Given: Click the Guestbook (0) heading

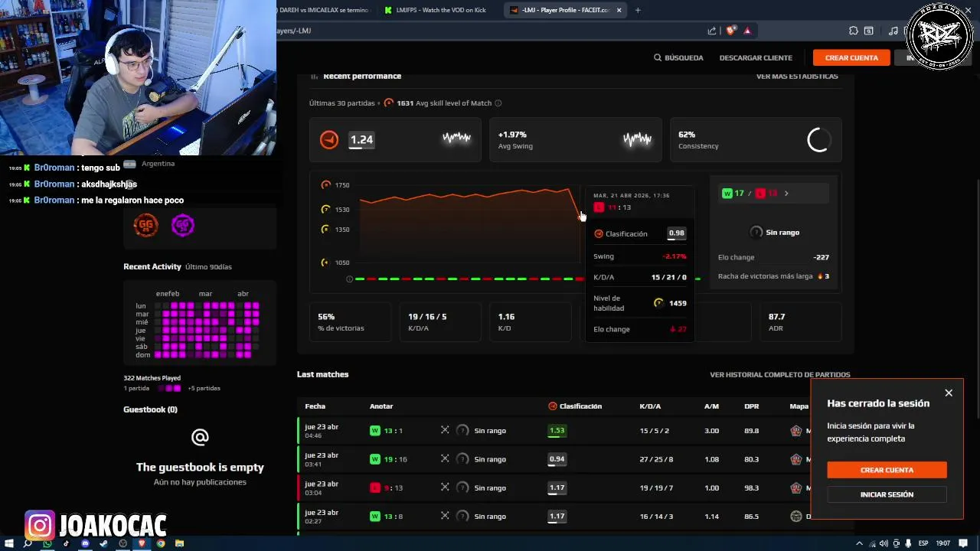Looking at the screenshot, I should [150, 409].
